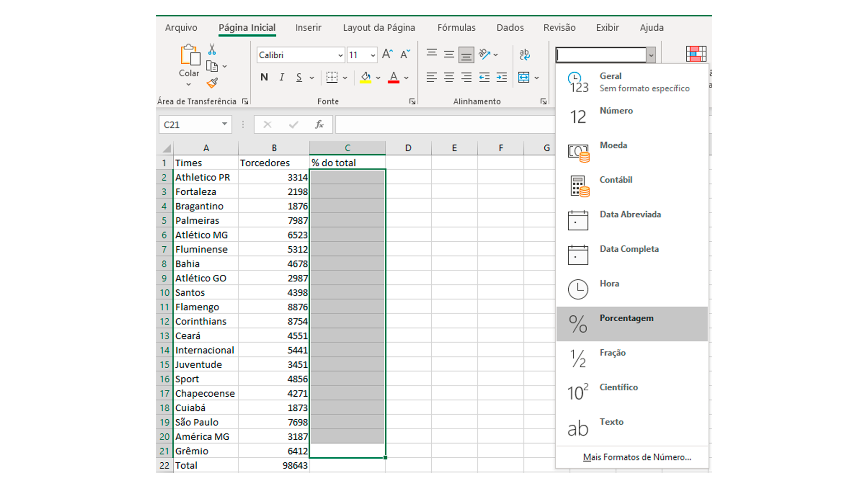The image size is (868, 488).
Task: Apply underline with the S icon
Action: pos(299,77)
